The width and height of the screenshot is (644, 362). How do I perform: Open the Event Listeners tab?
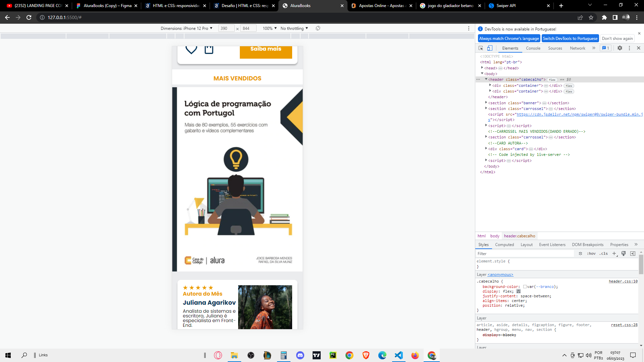(x=552, y=245)
